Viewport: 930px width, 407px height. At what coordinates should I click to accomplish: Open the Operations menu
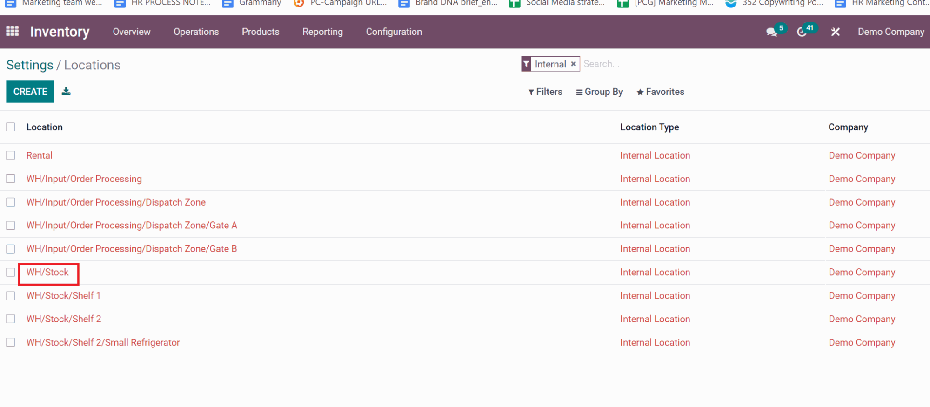196,32
